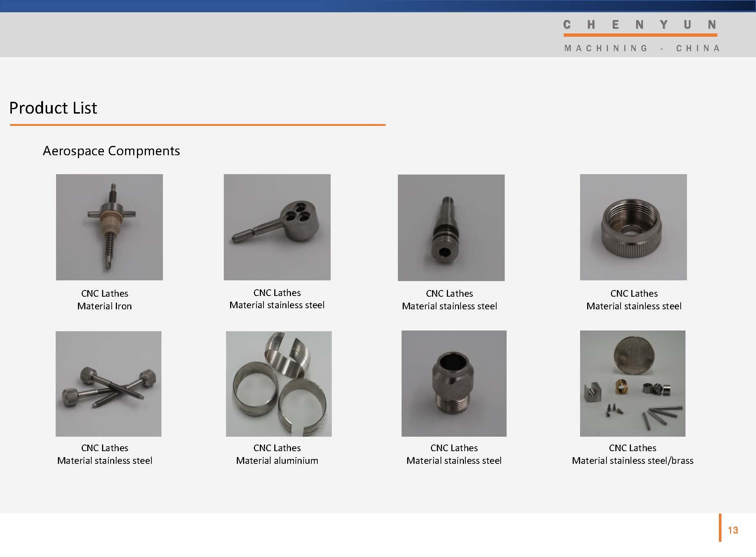
Task: Click the CHENYUN logo text
Action: 639,25
